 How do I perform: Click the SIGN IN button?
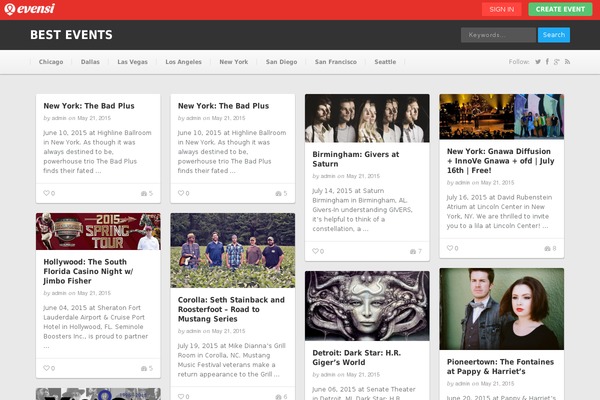502,9
